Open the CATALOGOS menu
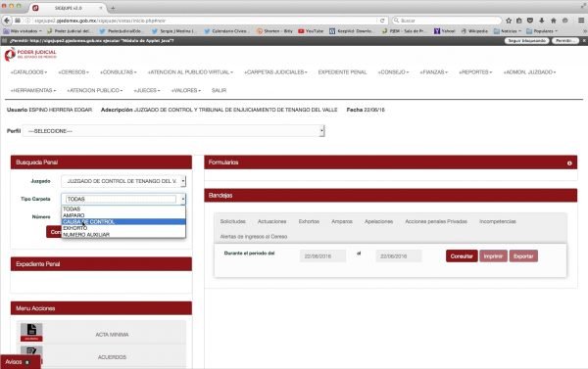 pyautogui.click(x=28, y=71)
